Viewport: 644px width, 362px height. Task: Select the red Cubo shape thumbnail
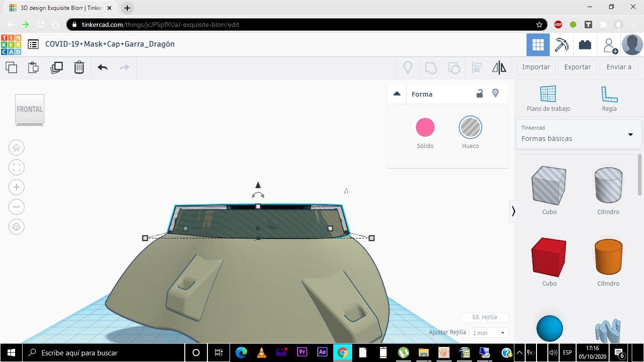pyautogui.click(x=549, y=257)
